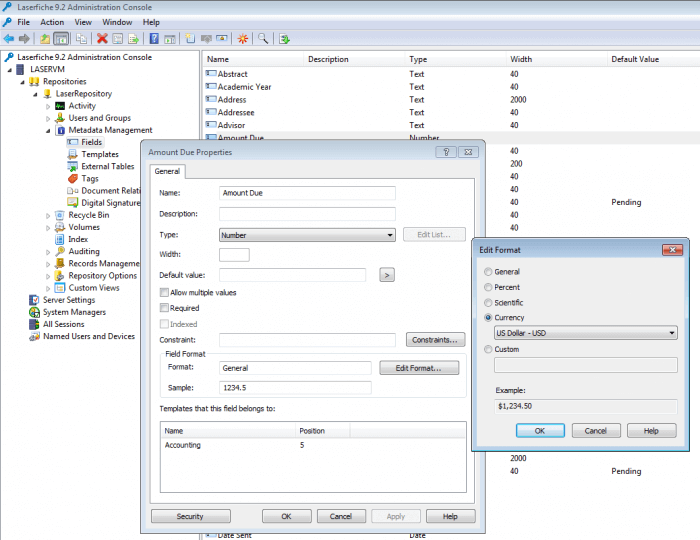Select the Accounting row in templates list
Image resolution: width=700 pixels, height=540 pixels.
pyautogui.click(x=312, y=445)
